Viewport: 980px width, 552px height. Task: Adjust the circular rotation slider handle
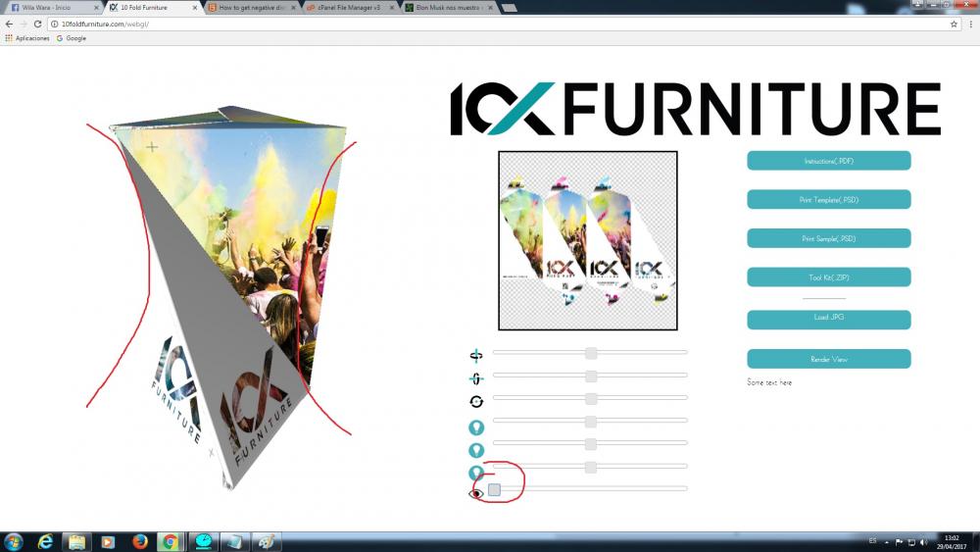coord(591,398)
